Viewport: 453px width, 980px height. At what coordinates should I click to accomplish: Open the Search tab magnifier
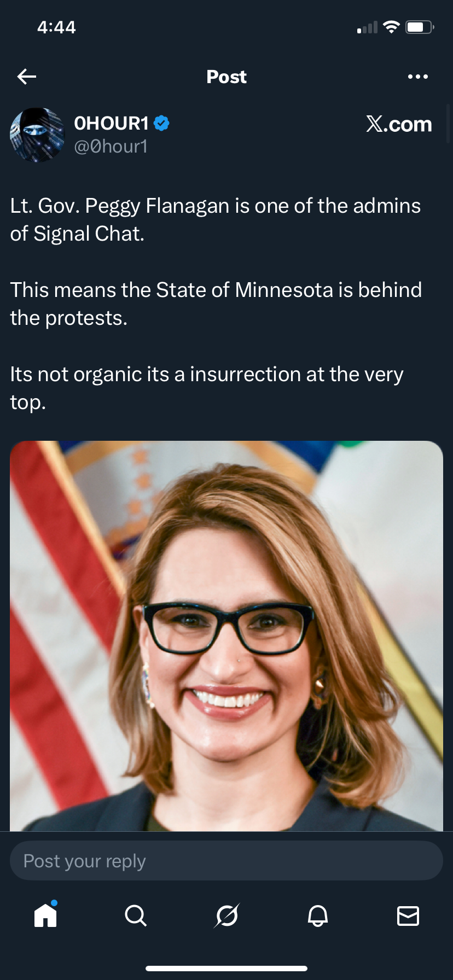pyautogui.click(x=136, y=915)
